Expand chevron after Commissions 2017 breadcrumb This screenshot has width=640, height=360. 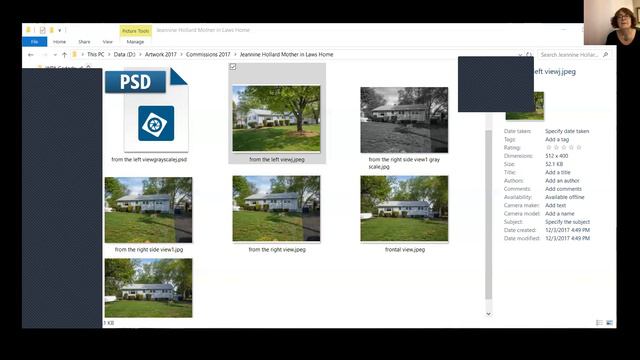(x=235, y=54)
